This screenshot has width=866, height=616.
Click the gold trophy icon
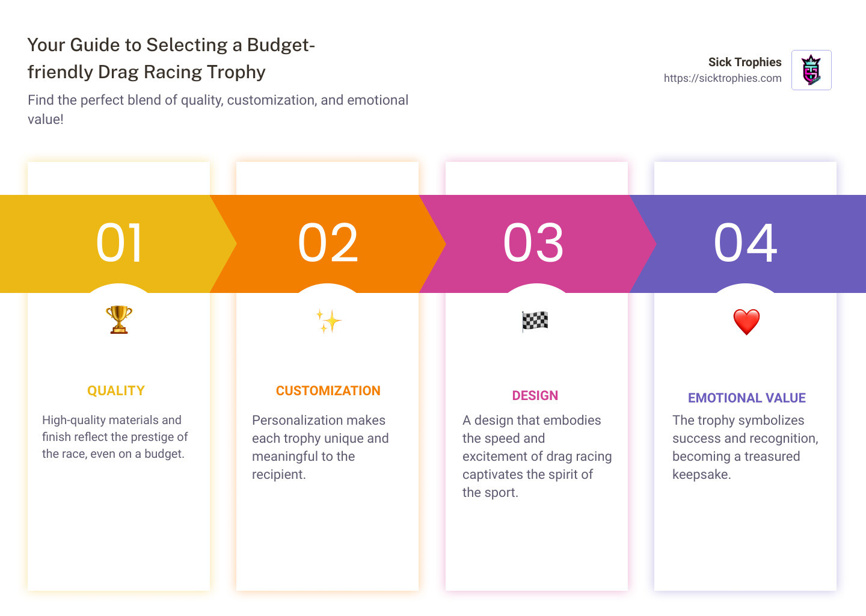119,319
